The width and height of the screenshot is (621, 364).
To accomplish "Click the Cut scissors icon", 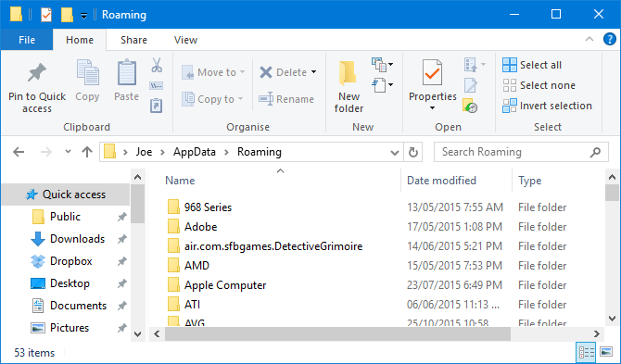I will click(x=157, y=65).
